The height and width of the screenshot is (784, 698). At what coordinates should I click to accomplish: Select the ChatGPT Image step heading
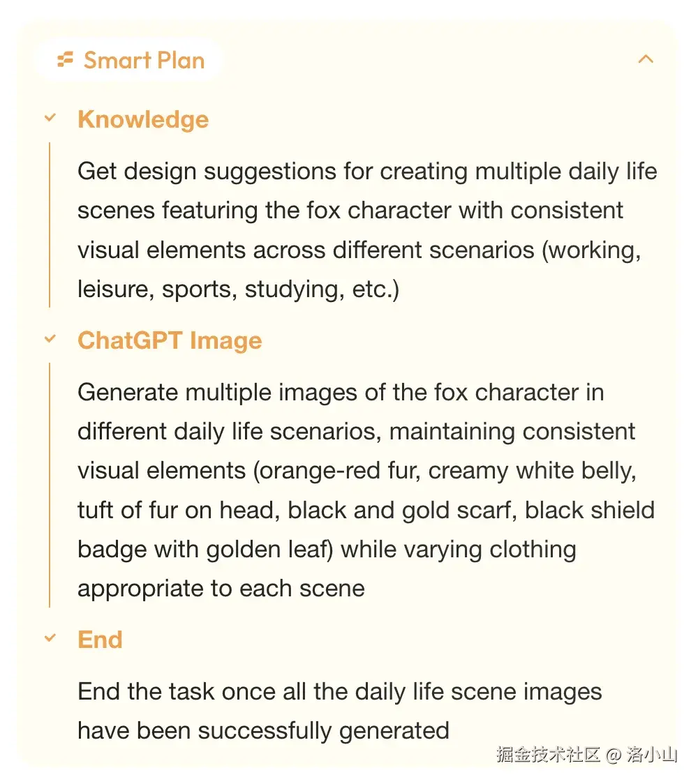pos(170,340)
